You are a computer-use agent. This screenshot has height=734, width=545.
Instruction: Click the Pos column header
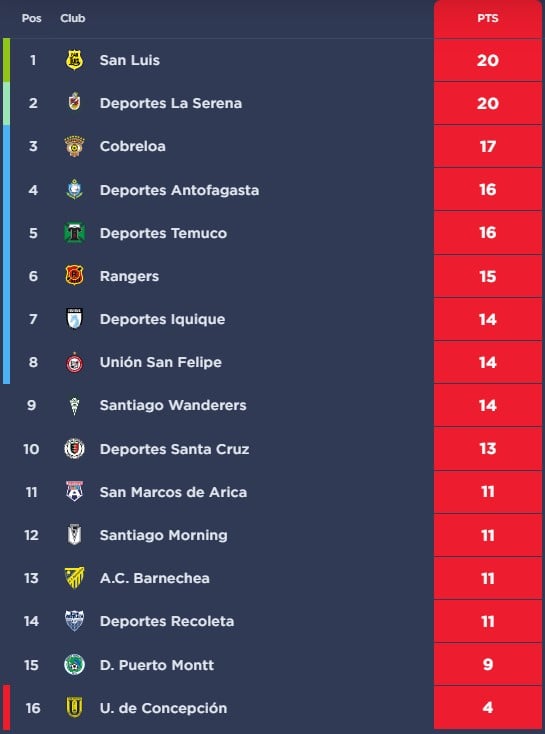point(31,18)
